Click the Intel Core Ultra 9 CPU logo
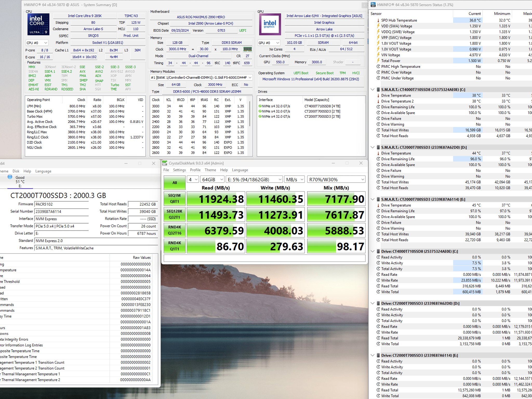Viewport: 532px width, 399px height. point(38,24)
